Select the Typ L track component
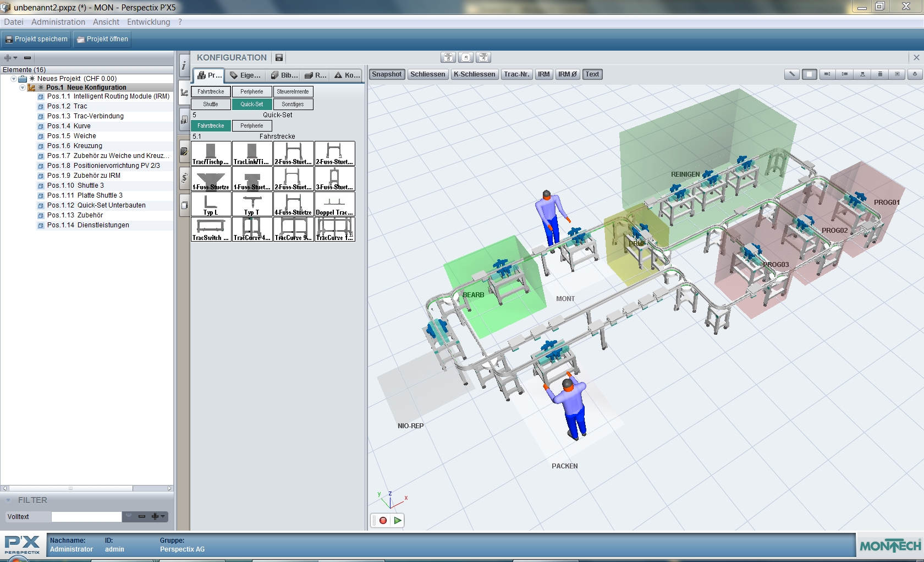924x562 pixels. [211, 204]
